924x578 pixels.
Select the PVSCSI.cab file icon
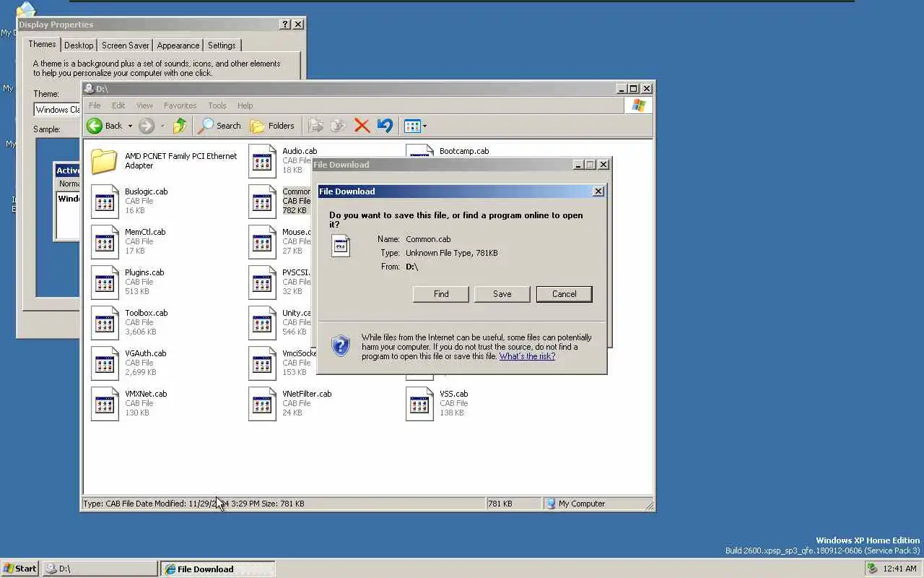coord(262,282)
